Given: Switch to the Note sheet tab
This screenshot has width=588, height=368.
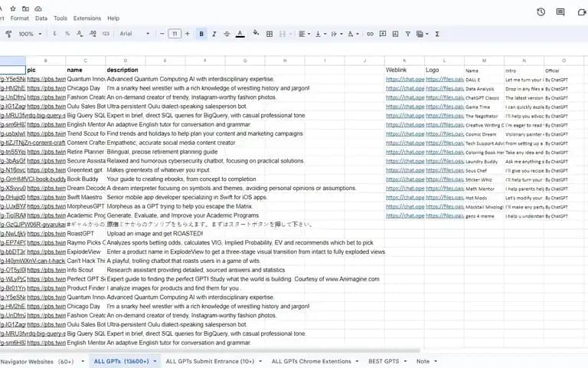Looking at the screenshot, I should [x=423, y=361].
